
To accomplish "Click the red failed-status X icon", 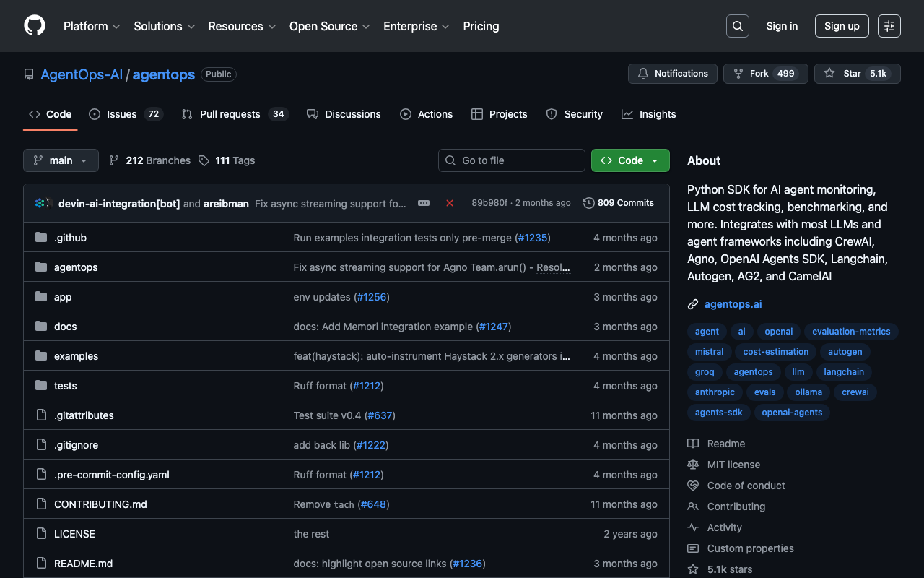I will tap(450, 203).
